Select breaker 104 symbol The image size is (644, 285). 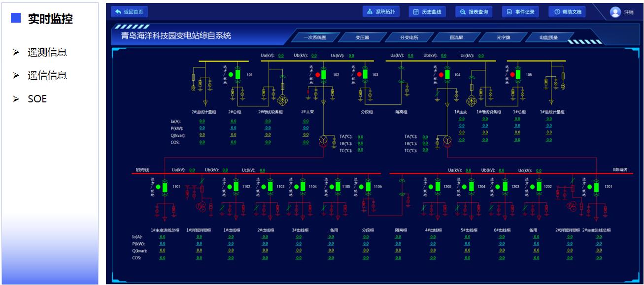click(447, 74)
